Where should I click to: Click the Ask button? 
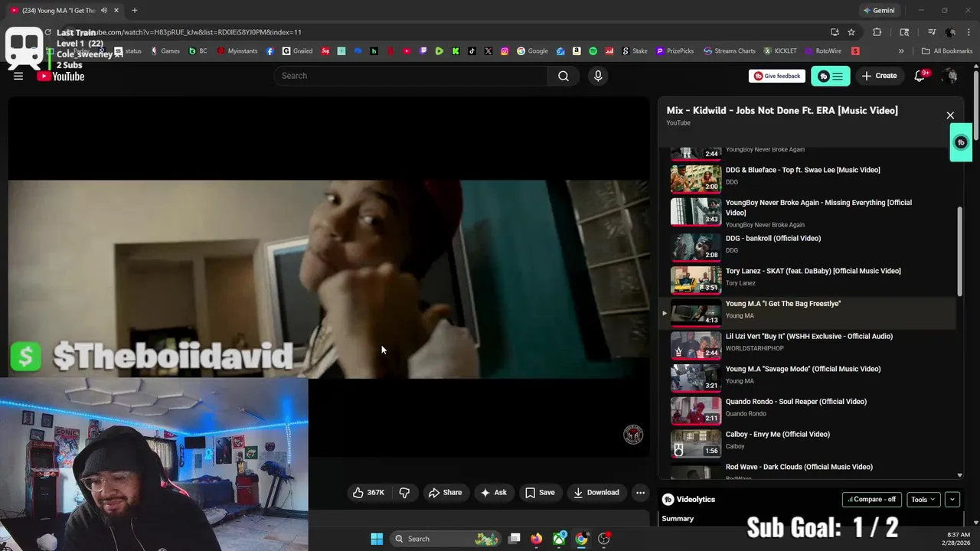point(493,493)
